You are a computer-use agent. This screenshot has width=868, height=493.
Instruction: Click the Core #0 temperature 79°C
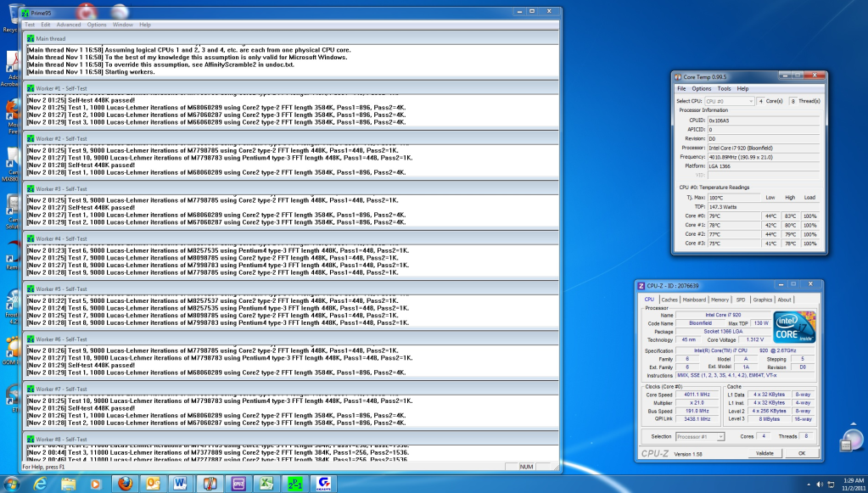pyautogui.click(x=734, y=216)
